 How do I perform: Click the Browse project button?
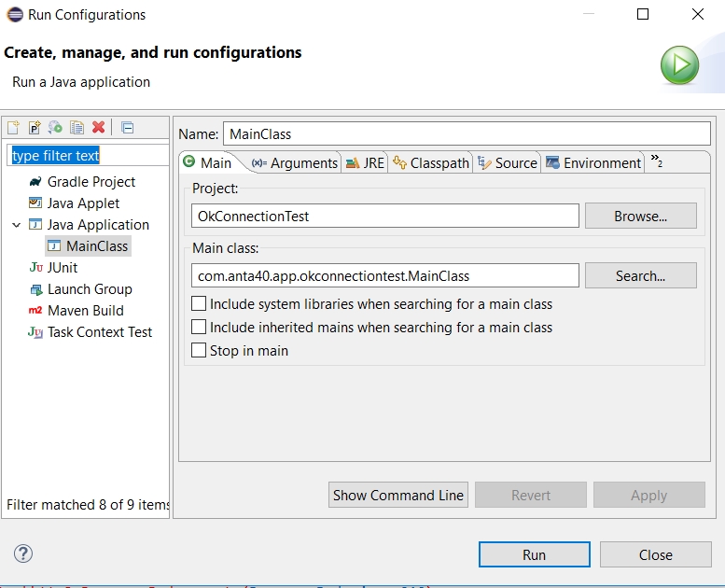pos(641,216)
